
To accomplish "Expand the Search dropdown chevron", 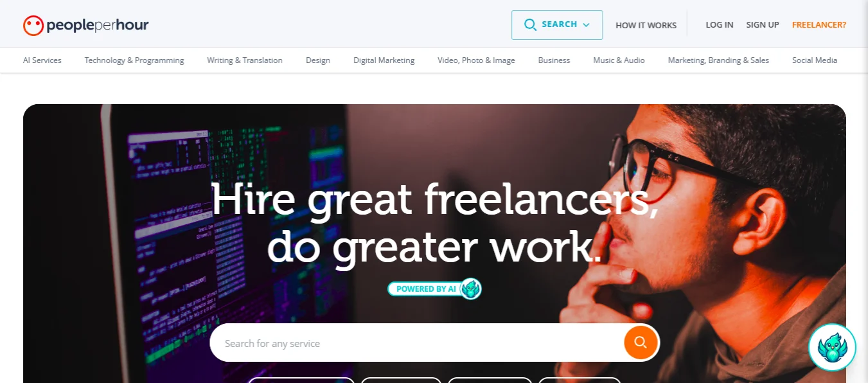I will pos(586,25).
